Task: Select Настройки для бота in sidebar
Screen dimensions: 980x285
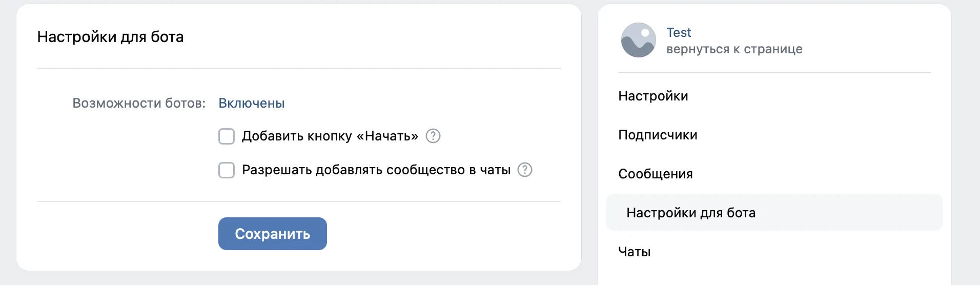Action: coord(690,213)
